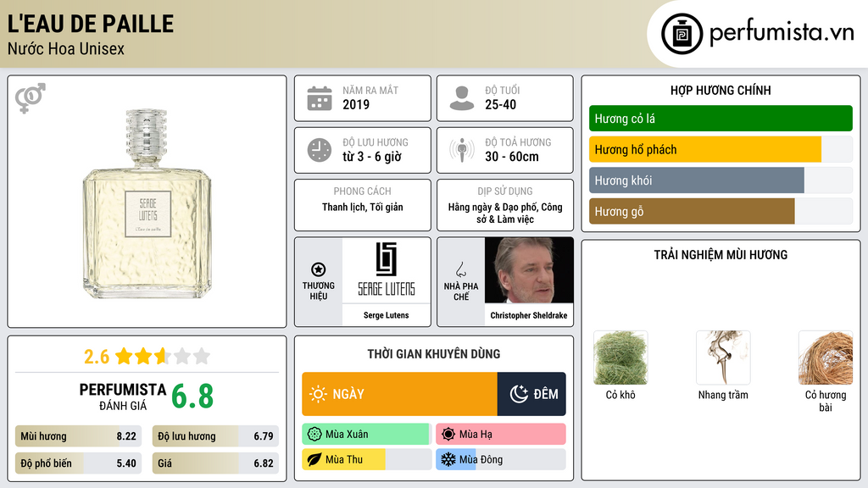Viewport: 868px width, 488px height.
Task: Click the orange Ngày daytime bar
Action: click(x=400, y=394)
